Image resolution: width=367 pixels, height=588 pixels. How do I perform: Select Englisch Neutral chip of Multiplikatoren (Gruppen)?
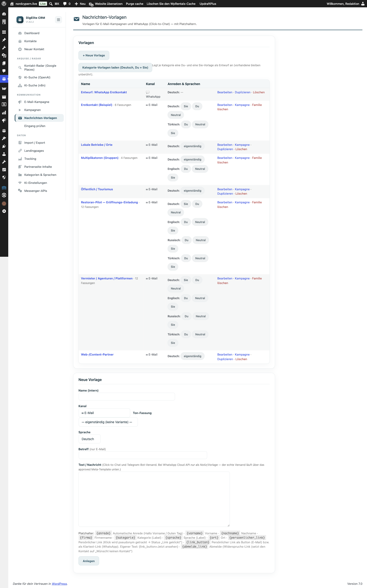(x=200, y=169)
